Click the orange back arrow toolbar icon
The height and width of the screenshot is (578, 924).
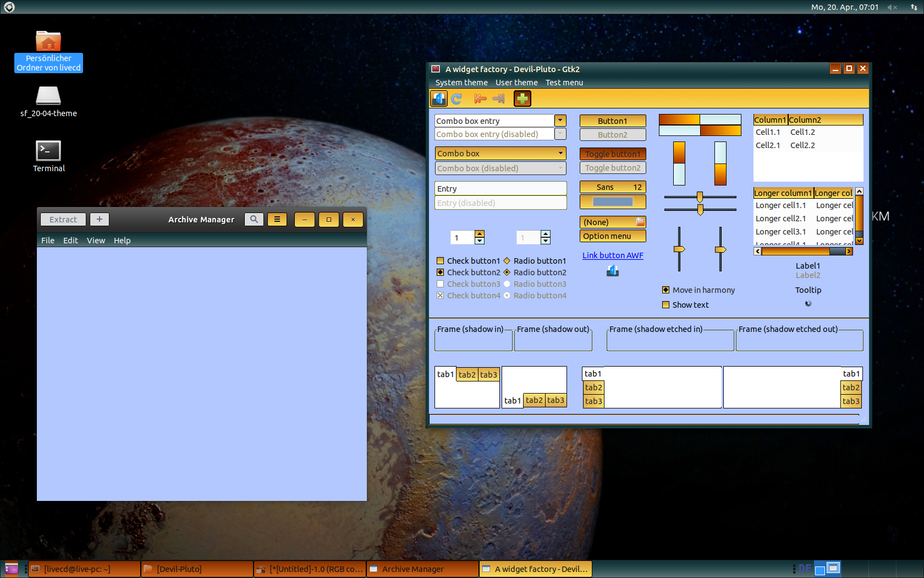[480, 99]
